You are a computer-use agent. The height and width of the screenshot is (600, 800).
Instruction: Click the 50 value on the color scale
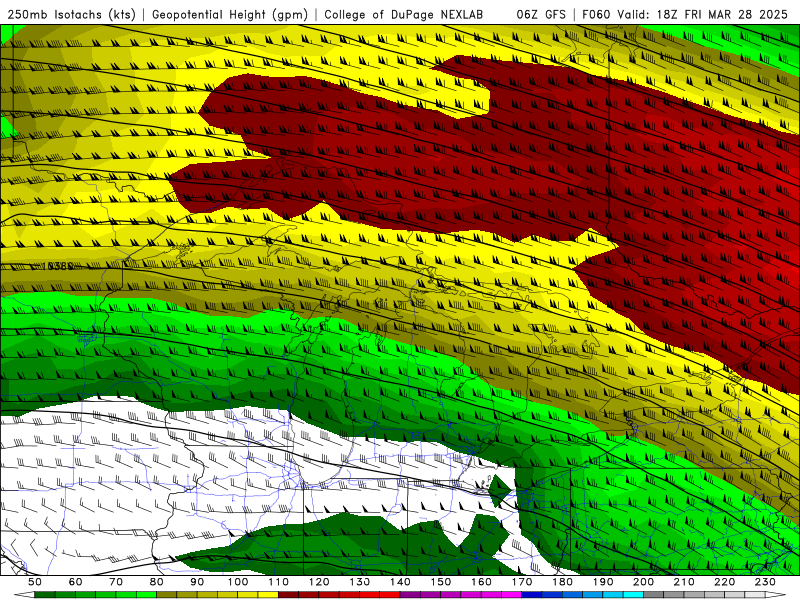(35, 582)
